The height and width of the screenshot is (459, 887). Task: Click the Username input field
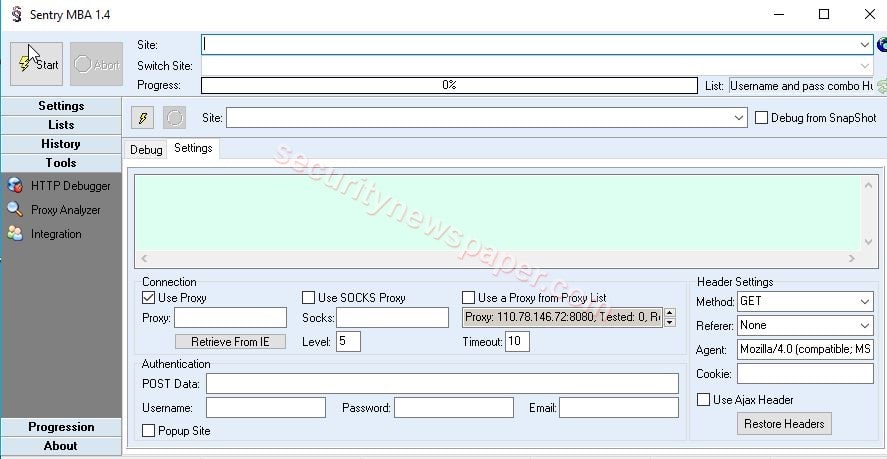[x=266, y=407]
